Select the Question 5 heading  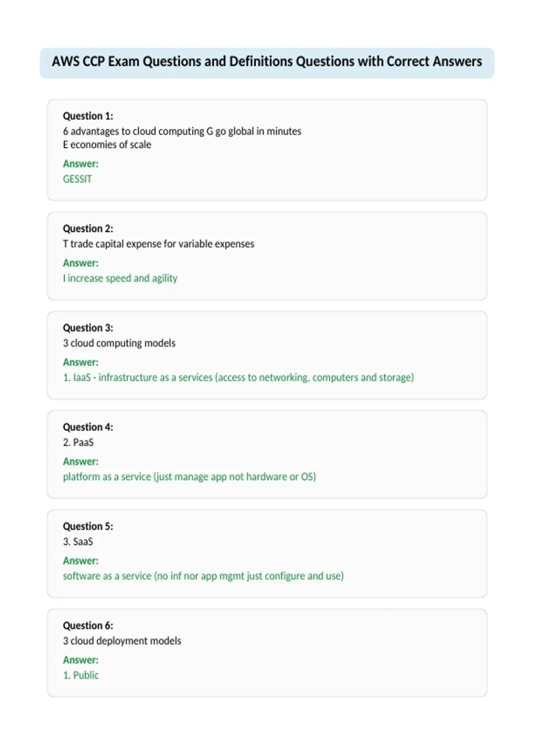88,526
